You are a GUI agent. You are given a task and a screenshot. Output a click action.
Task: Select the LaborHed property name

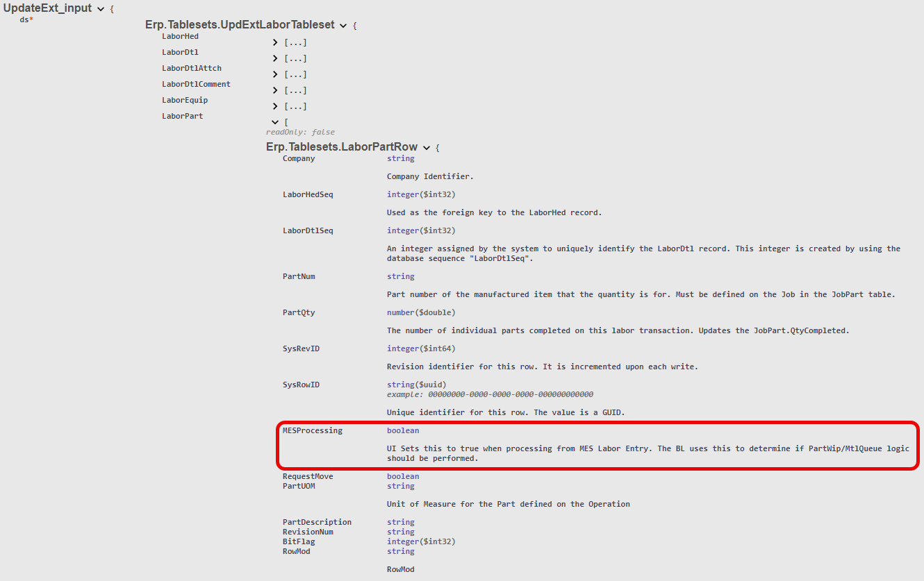point(180,36)
